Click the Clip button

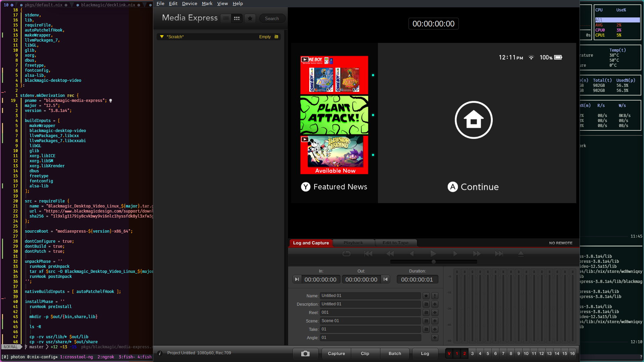point(365,354)
